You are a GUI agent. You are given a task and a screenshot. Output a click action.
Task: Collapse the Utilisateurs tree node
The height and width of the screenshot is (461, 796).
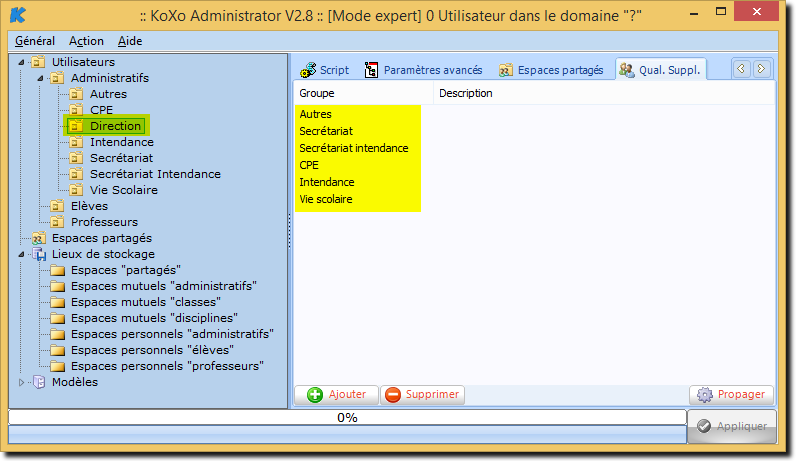tap(21, 62)
